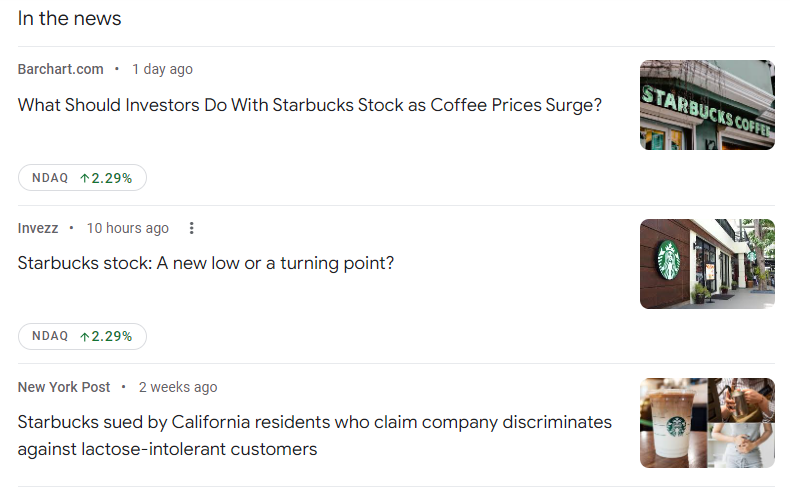Image resolution: width=790 pixels, height=490 pixels.
Task: Click the NDAQ chip under Invezz article
Action: point(82,336)
